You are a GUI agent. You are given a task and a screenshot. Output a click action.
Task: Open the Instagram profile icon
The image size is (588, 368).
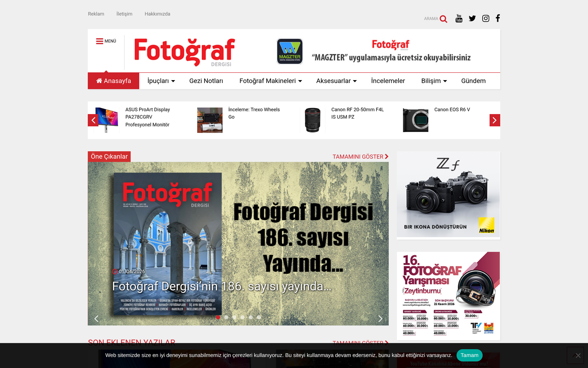[x=486, y=18]
